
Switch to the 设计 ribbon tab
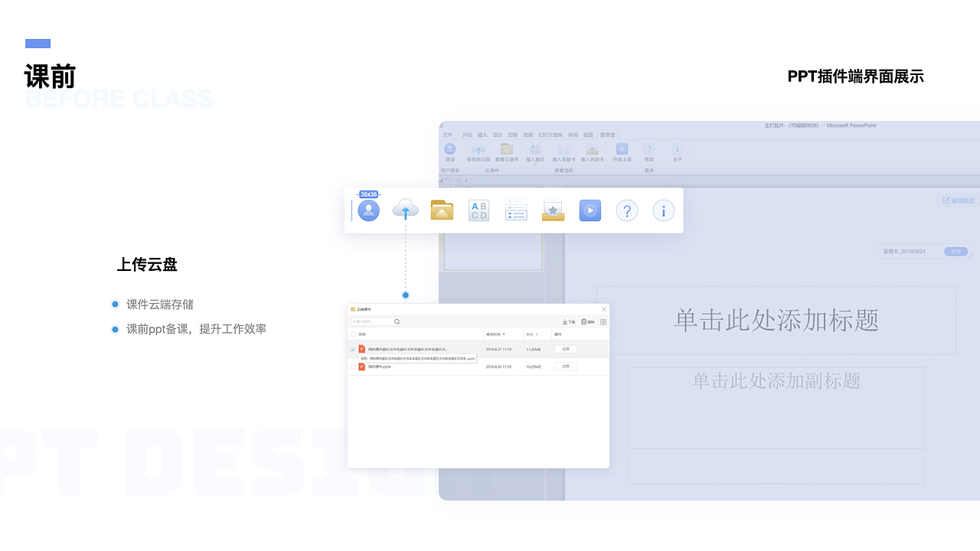point(498,135)
